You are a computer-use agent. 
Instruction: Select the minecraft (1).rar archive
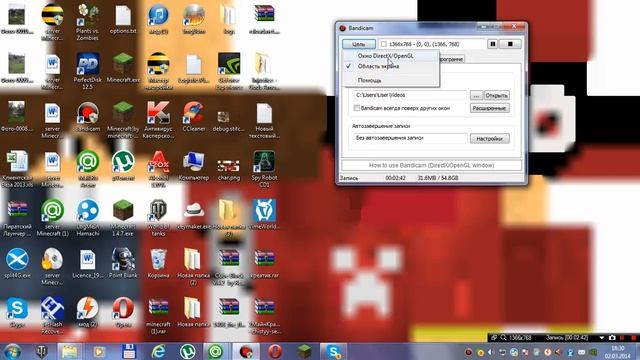click(x=158, y=316)
